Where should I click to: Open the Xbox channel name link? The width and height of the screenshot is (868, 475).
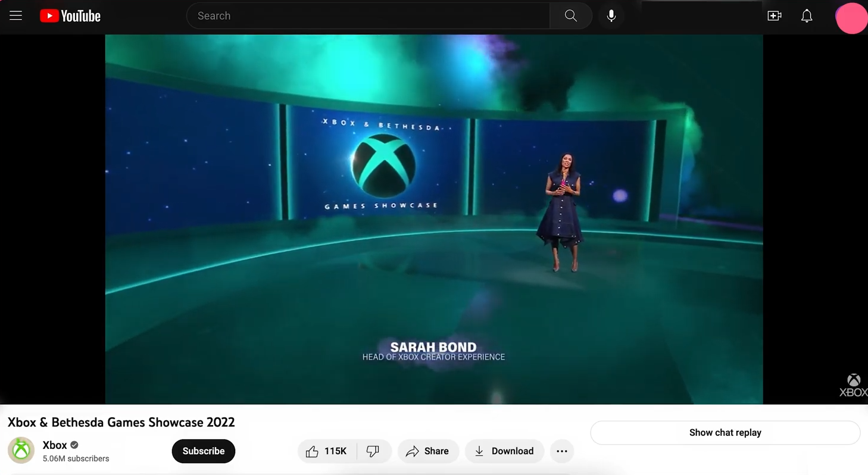tap(55, 445)
